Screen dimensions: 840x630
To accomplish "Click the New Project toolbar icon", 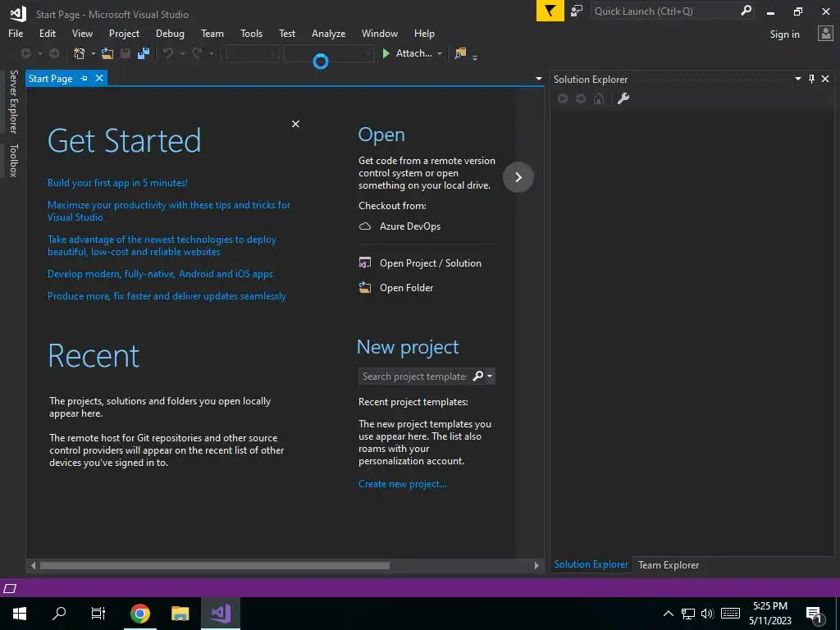I will [x=80, y=53].
